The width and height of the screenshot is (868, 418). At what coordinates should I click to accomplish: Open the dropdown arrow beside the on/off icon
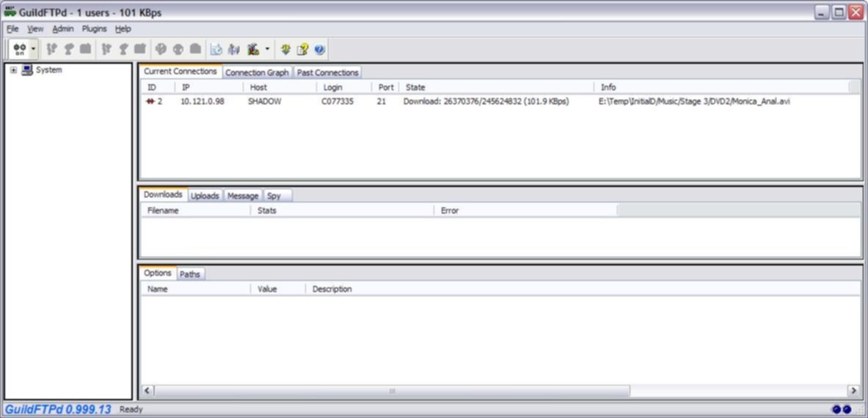point(34,49)
